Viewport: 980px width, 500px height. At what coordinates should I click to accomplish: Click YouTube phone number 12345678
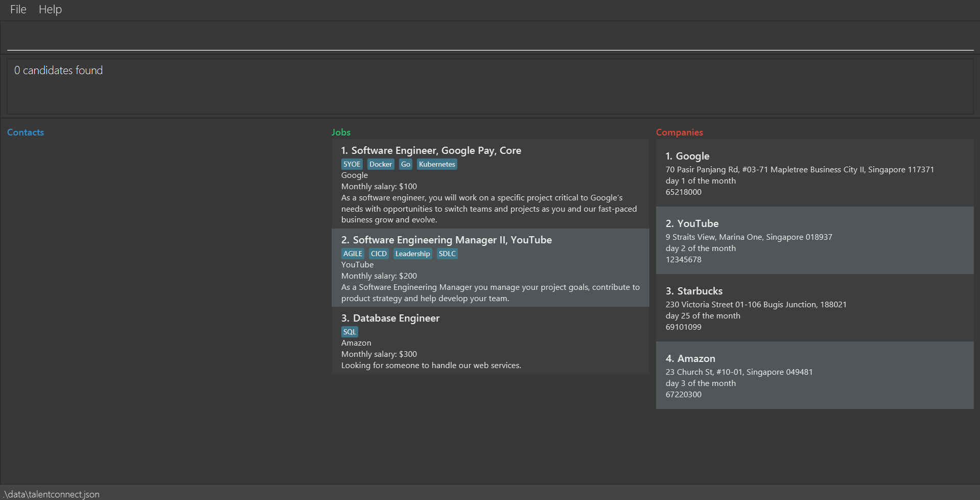click(x=684, y=260)
